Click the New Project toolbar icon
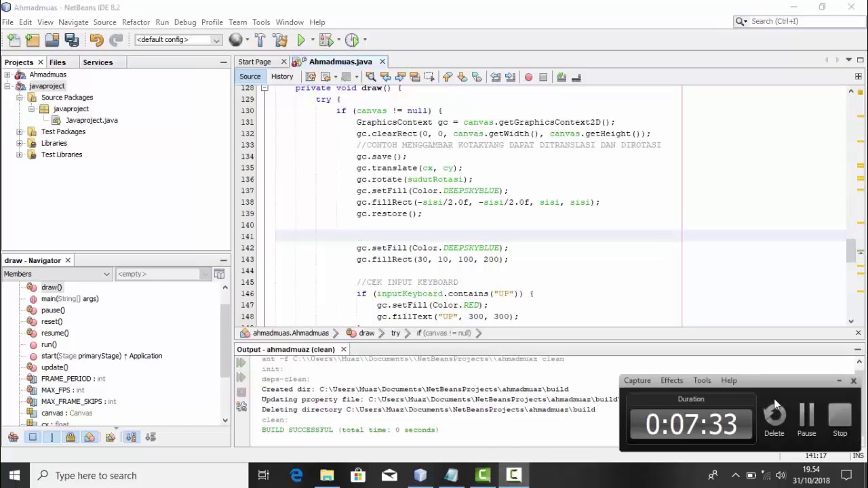The image size is (868, 488). point(33,40)
